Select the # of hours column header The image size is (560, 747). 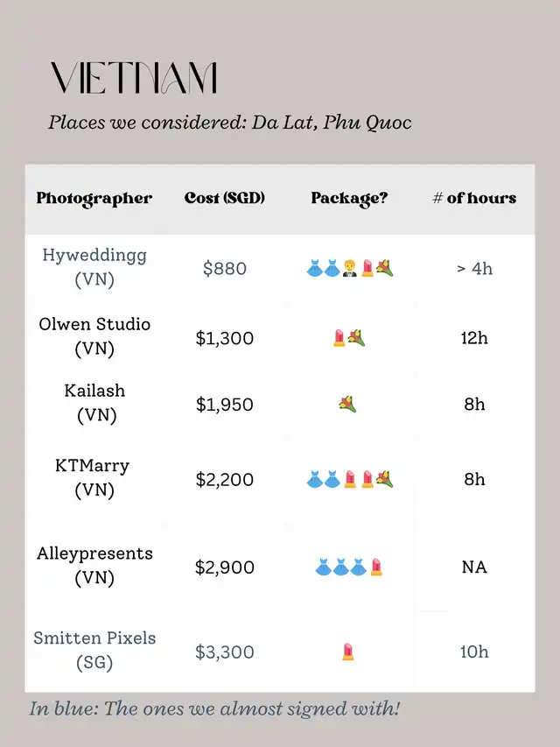(x=474, y=198)
